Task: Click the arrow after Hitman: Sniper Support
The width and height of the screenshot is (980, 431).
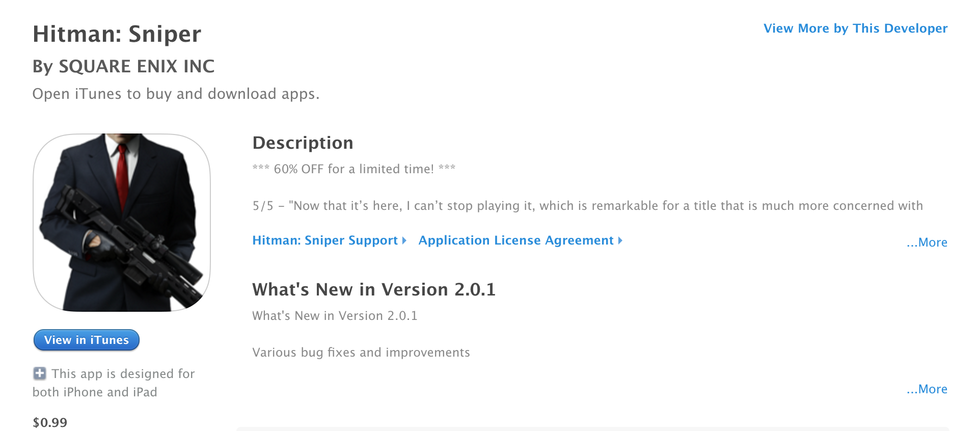Action: 404,240
